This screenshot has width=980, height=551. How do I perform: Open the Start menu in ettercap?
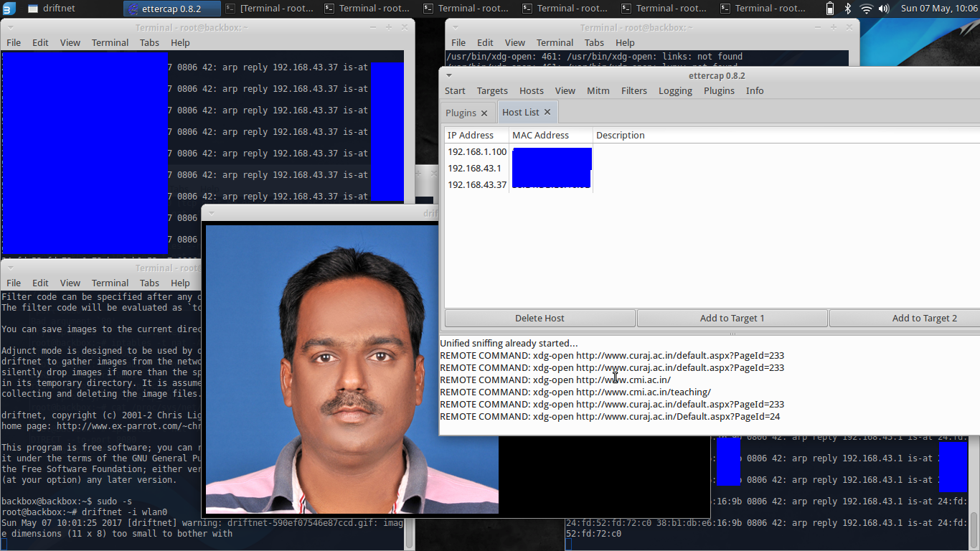point(455,91)
